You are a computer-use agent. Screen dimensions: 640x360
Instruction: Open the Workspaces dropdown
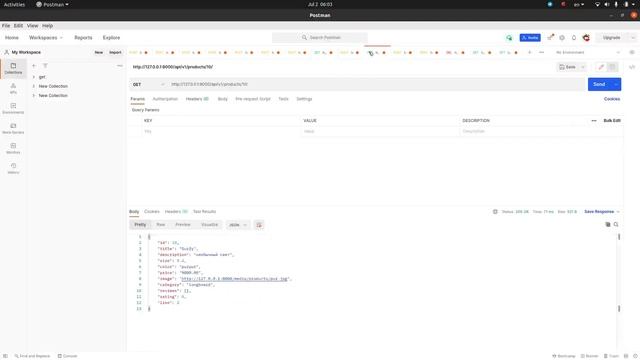pyautogui.click(x=46, y=38)
